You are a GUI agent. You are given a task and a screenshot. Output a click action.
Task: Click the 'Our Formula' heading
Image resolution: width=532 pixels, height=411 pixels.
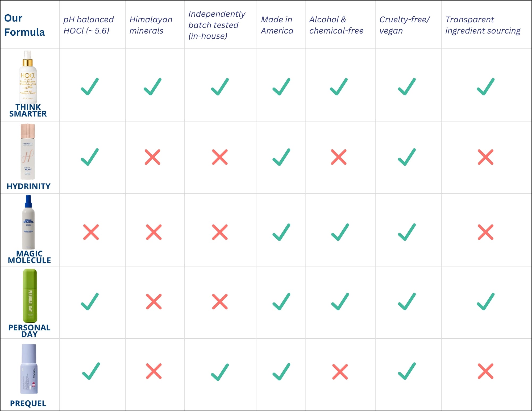pyautogui.click(x=24, y=25)
